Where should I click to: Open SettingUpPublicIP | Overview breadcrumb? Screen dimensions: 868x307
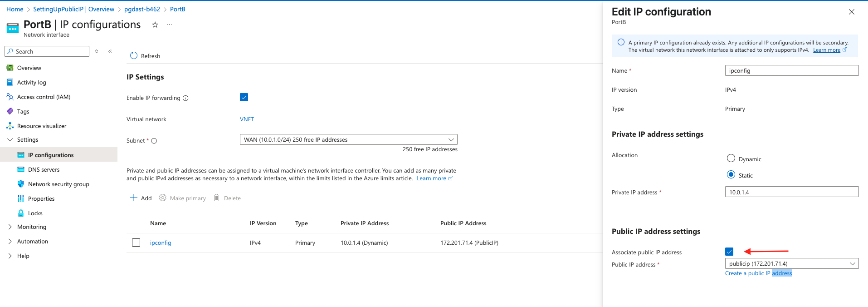(x=73, y=9)
